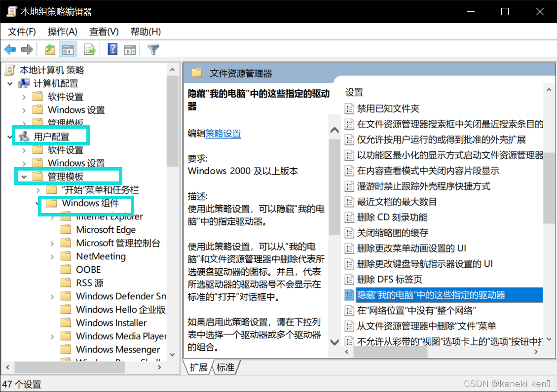Open the 文件(F) menu
The height and width of the screenshot is (392, 557).
22,32
